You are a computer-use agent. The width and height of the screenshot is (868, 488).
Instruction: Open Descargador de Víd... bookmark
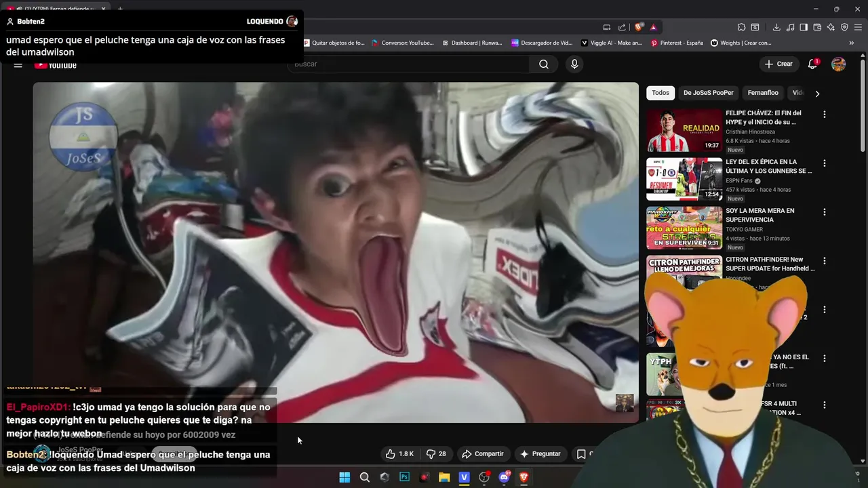click(x=542, y=43)
